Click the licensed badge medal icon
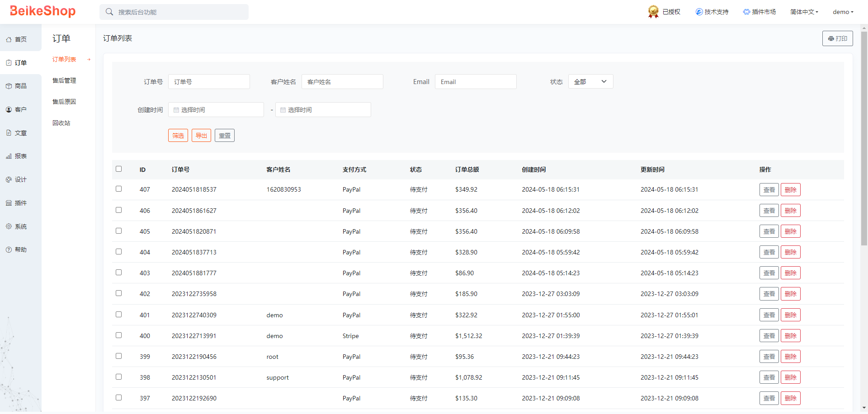Screen dimensions: 868x414 [653, 12]
